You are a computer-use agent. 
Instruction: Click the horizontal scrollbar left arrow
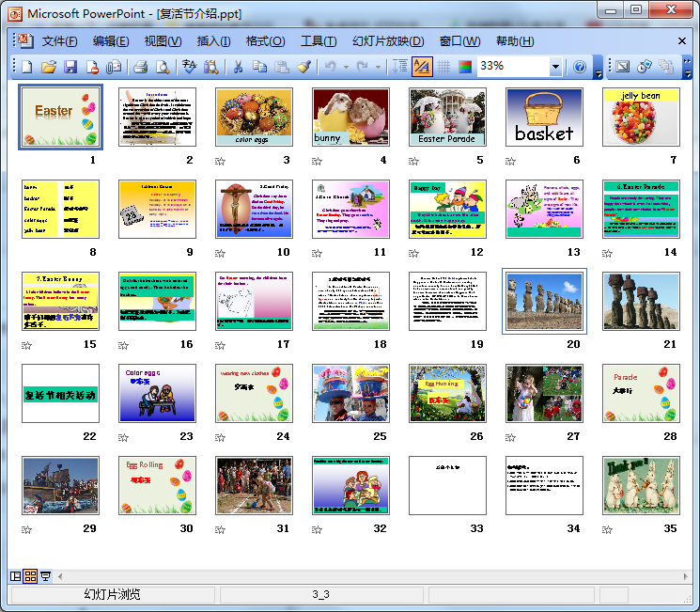tap(60, 576)
